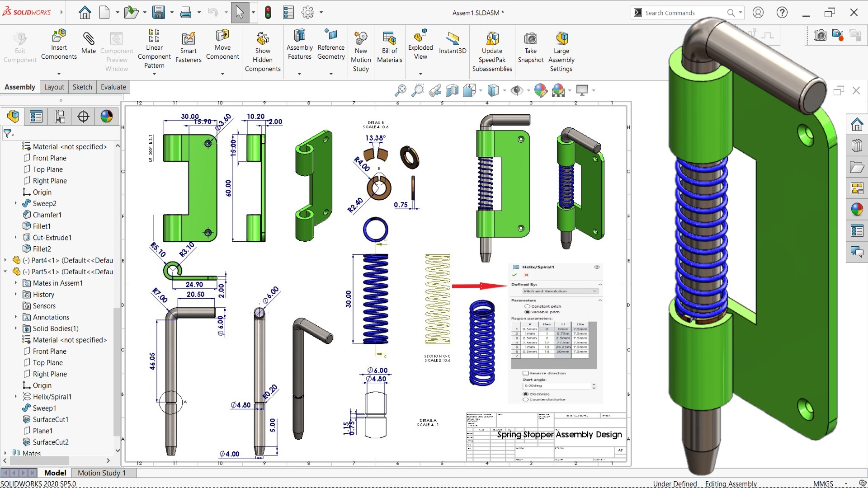Click the Mate paperclip icon
Image resolution: width=868 pixels, height=488 pixels.
[89, 39]
